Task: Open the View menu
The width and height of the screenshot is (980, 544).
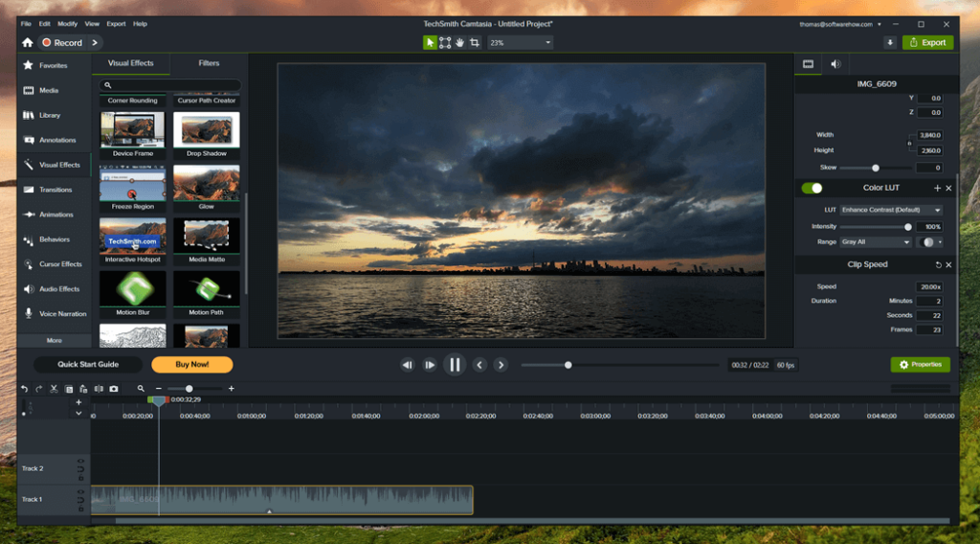Action: click(92, 24)
